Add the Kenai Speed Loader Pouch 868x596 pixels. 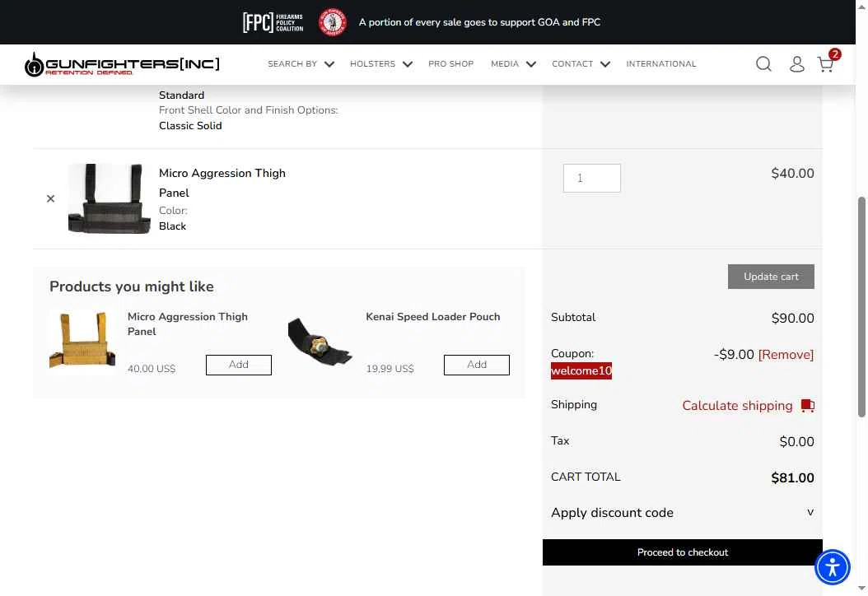(x=477, y=365)
